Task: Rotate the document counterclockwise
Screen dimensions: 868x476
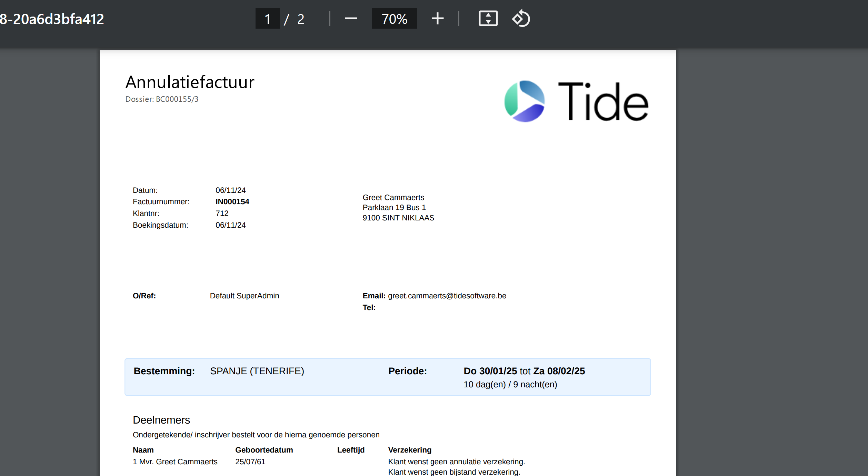Action: (x=521, y=19)
